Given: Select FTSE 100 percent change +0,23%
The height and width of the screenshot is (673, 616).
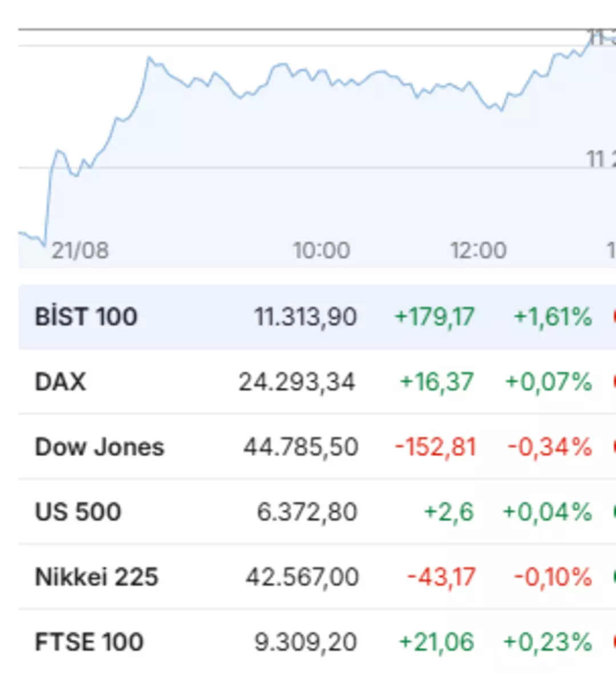Looking at the screenshot, I should [x=548, y=642].
